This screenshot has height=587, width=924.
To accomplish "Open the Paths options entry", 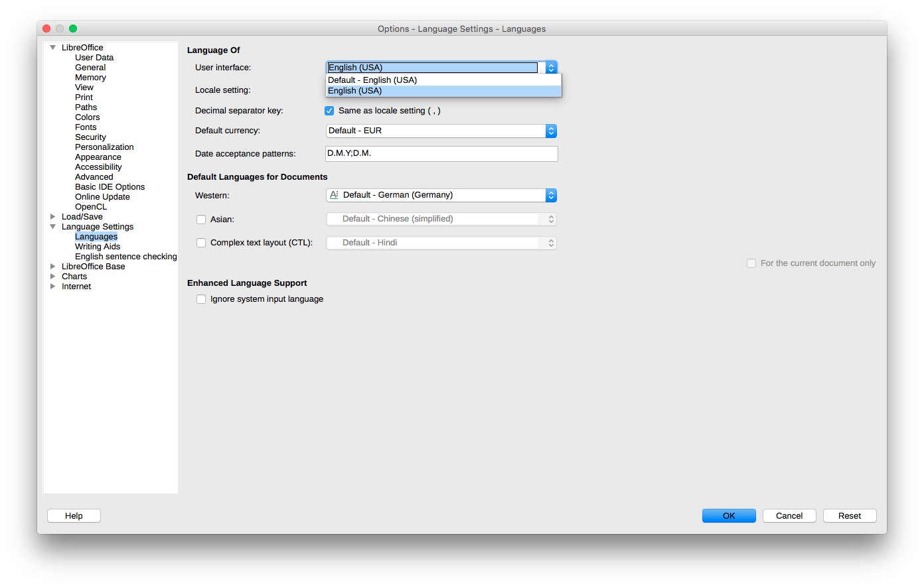I will 86,107.
